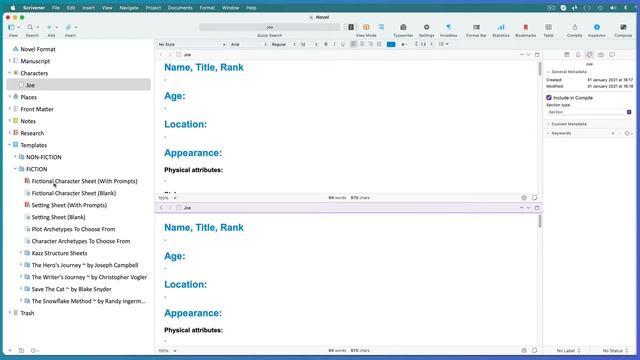Toggle the split view in upper editor header

tap(537, 55)
